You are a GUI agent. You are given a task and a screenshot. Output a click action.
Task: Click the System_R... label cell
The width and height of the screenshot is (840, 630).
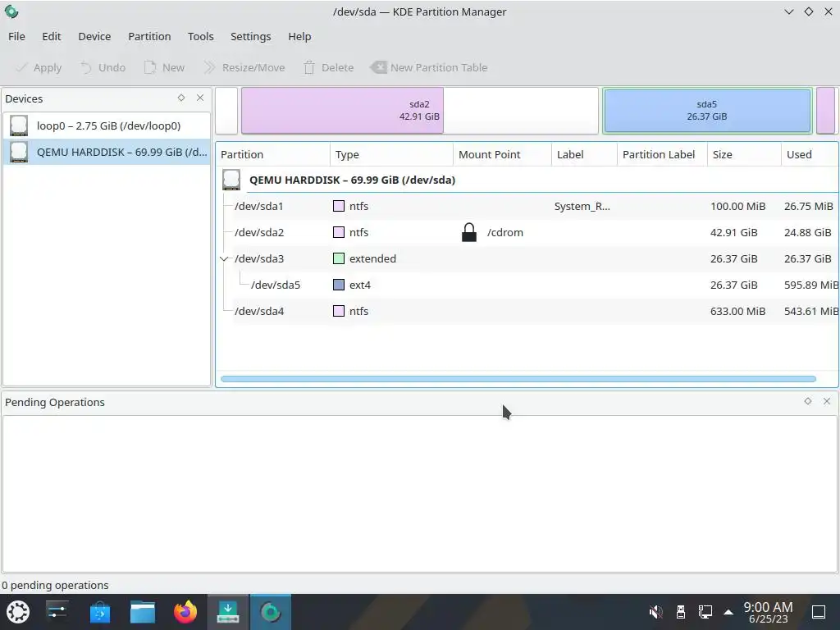(582, 206)
